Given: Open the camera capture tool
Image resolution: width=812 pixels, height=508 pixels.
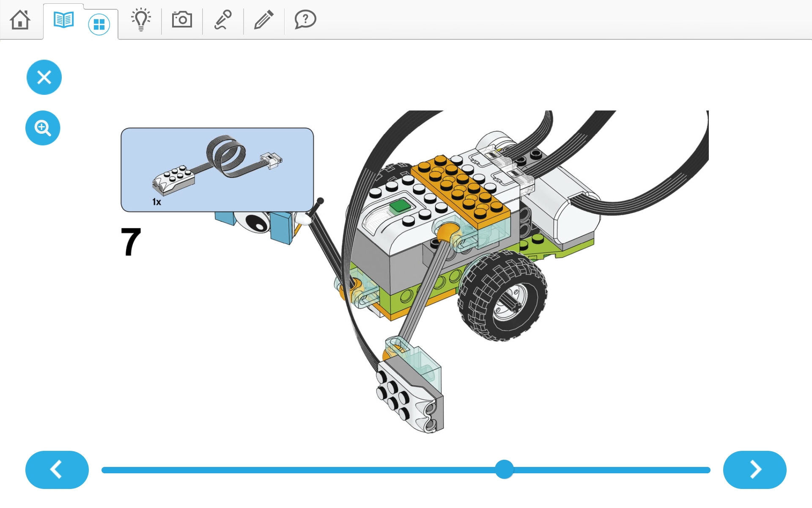Looking at the screenshot, I should 182,19.
